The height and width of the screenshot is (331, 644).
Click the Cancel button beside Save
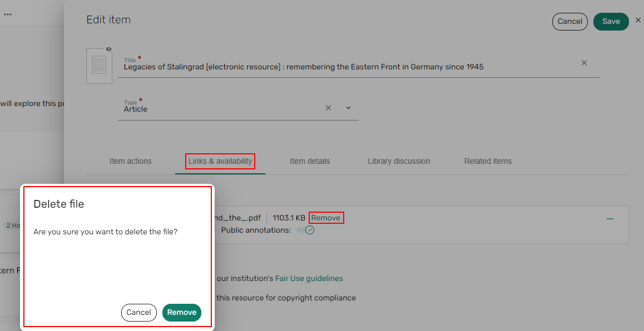click(x=569, y=22)
